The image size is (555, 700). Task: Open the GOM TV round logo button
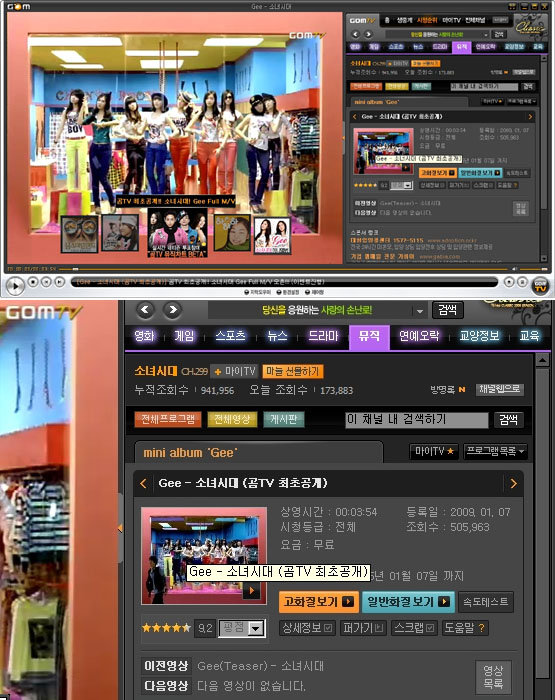(x=540, y=285)
